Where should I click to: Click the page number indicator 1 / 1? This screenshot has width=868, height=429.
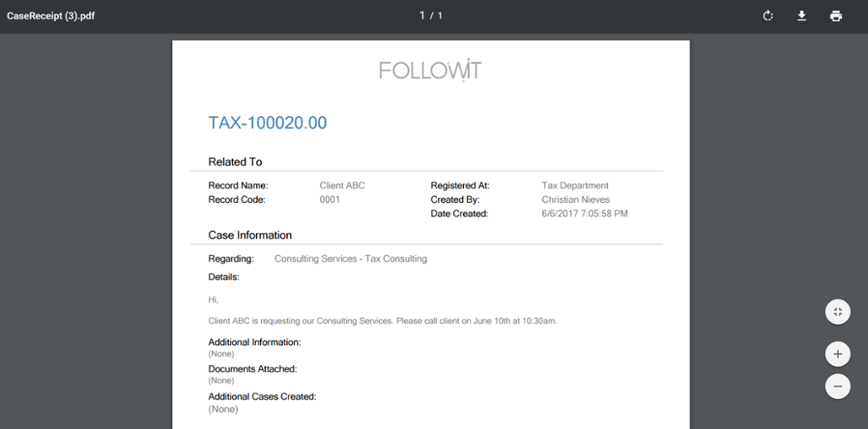pos(431,16)
